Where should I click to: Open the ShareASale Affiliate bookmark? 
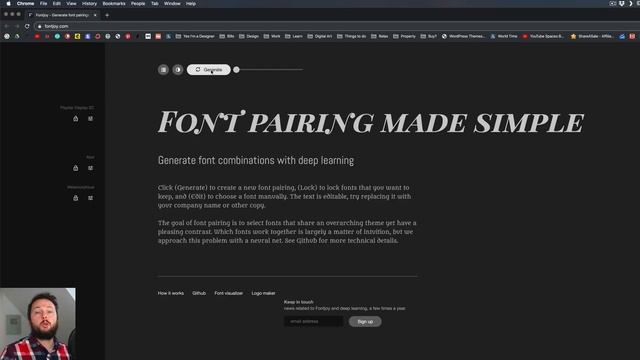(592, 36)
